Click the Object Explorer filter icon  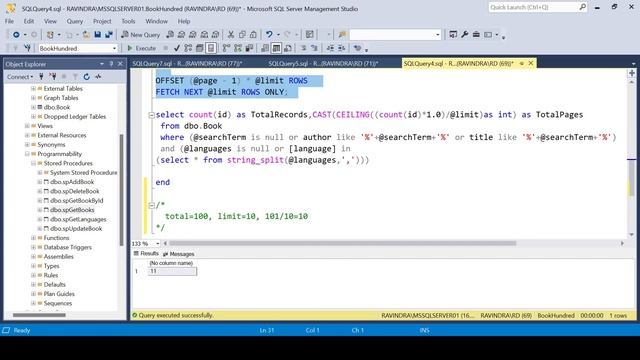point(75,77)
